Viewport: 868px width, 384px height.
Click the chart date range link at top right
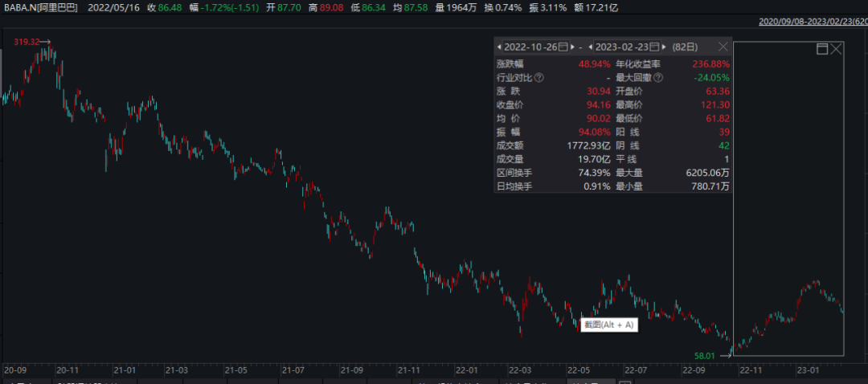(813, 22)
